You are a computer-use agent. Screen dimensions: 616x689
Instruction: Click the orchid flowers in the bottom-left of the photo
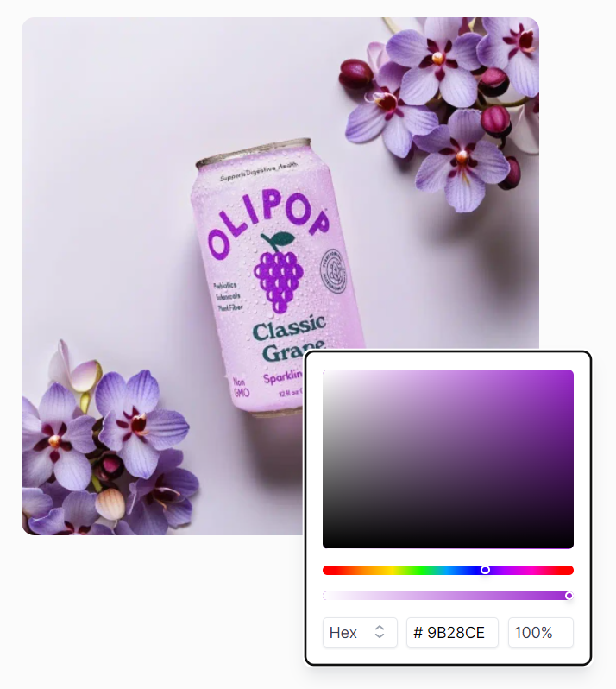click(105, 444)
